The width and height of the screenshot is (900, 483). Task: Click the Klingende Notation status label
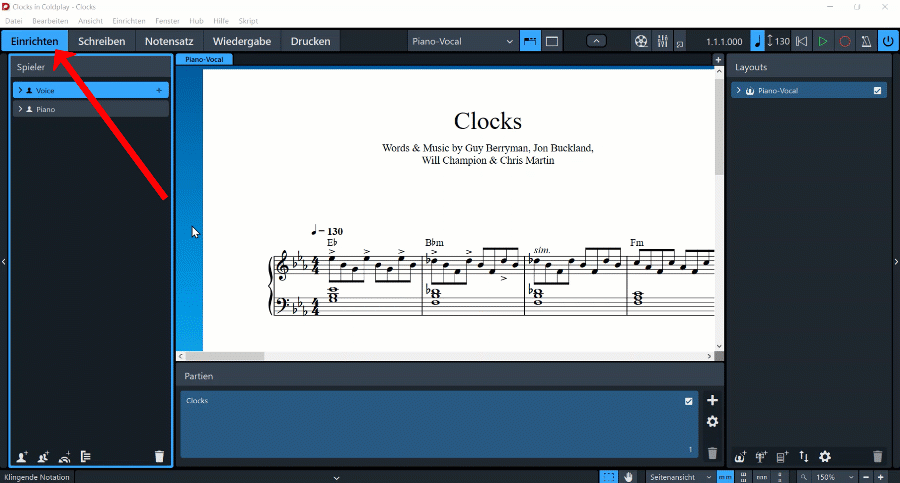[37, 477]
